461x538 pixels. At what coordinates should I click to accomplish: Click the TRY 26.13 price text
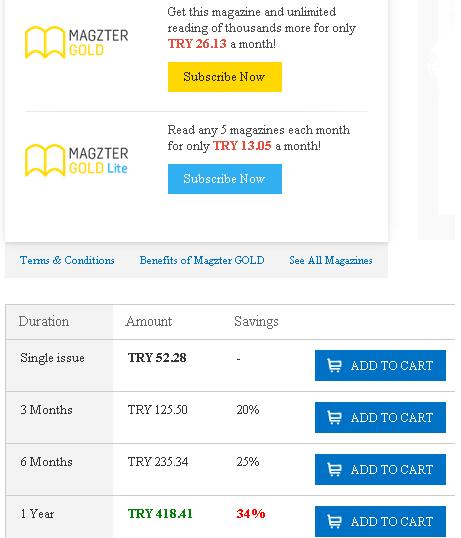(x=197, y=44)
